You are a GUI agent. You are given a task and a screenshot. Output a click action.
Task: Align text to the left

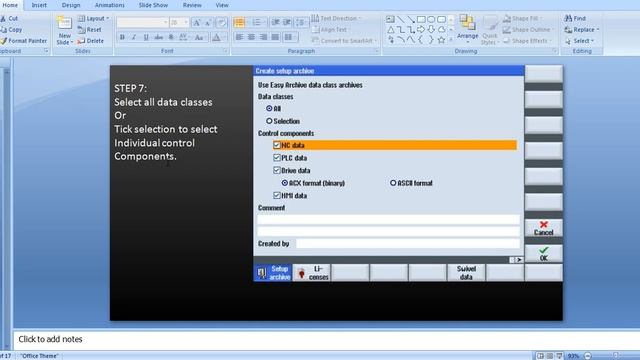pyautogui.click(x=240, y=37)
